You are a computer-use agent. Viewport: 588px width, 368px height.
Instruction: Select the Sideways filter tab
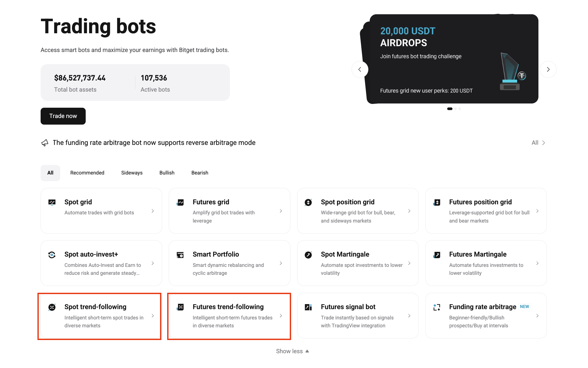132,173
